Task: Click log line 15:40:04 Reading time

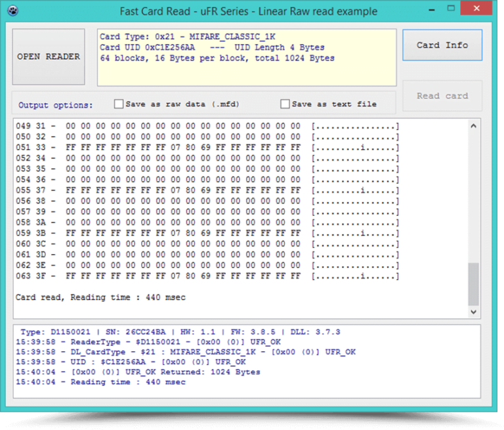Action: [100, 382]
